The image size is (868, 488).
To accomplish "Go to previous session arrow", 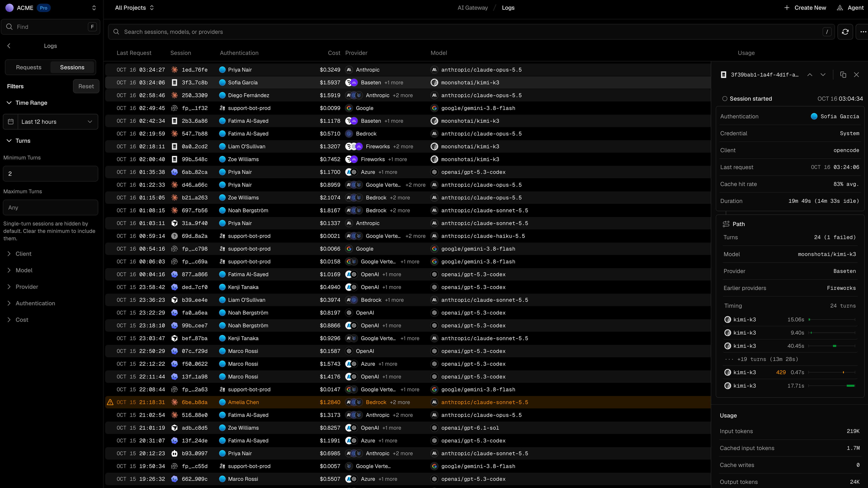I will 810,75.
